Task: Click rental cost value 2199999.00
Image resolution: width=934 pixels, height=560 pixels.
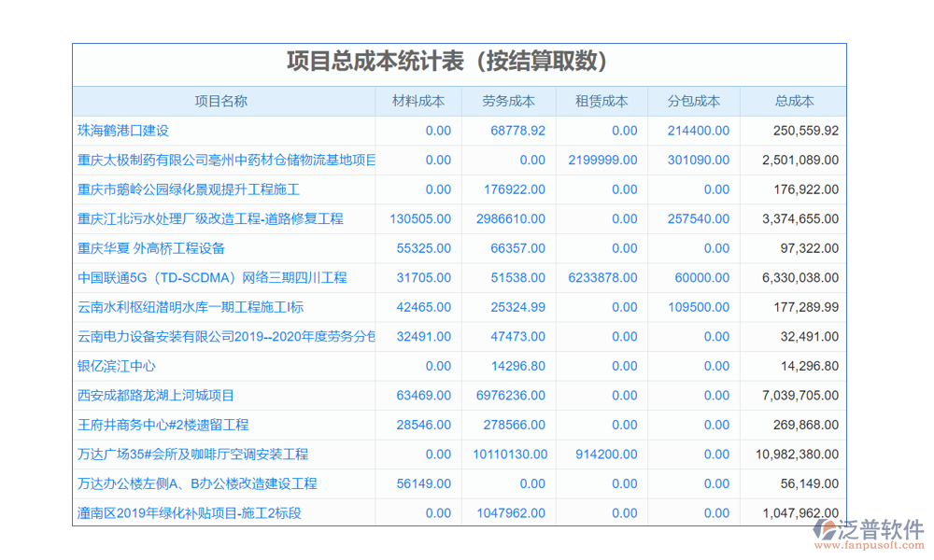Action: click(x=602, y=161)
